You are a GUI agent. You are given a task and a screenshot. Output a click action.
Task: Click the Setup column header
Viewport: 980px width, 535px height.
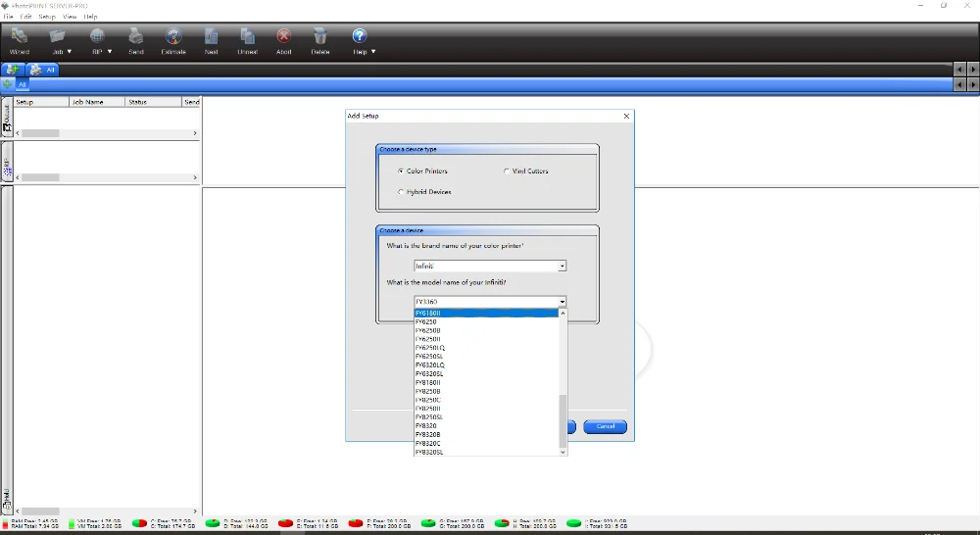pos(41,101)
